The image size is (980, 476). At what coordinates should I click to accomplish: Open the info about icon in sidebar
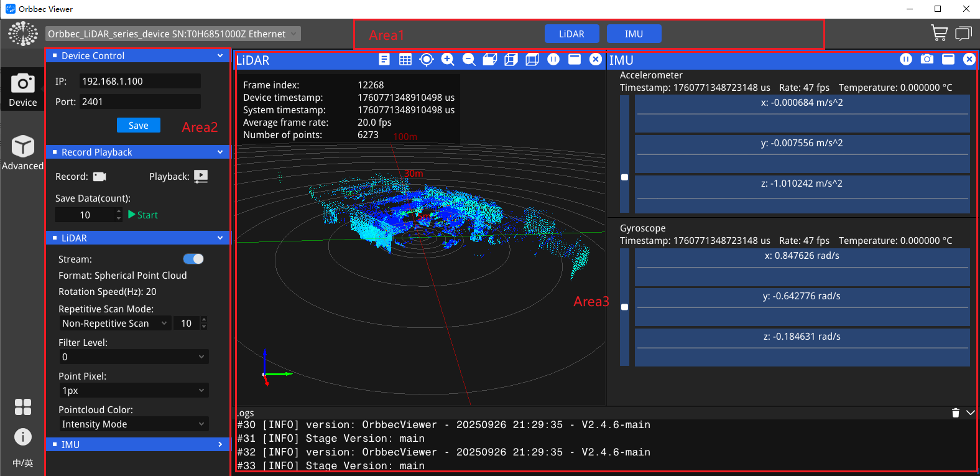[23, 437]
